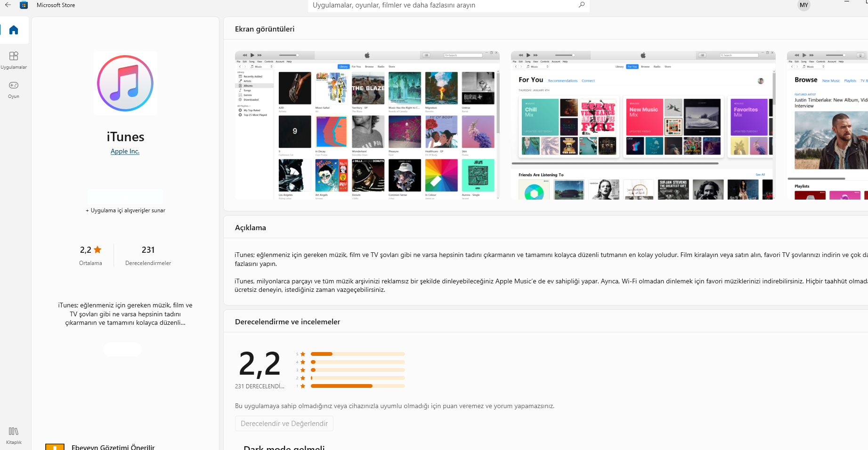Click the truncated iTunes description text
The width and height of the screenshot is (868, 450).
coord(125,314)
